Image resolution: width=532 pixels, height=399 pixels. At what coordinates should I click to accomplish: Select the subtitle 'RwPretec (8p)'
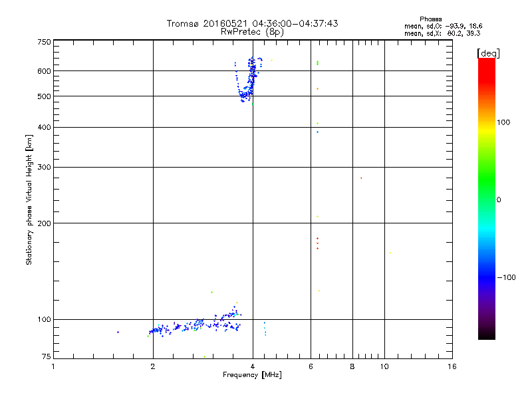pos(252,32)
